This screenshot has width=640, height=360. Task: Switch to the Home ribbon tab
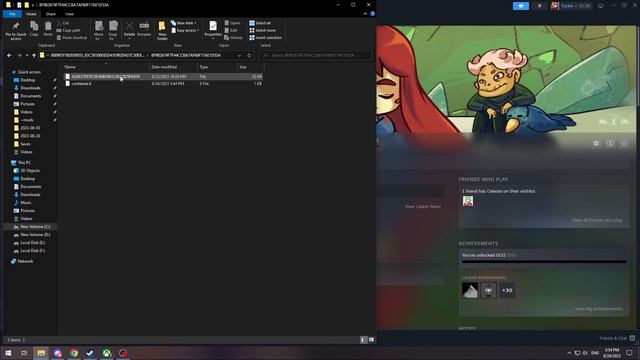tap(31, 14)
